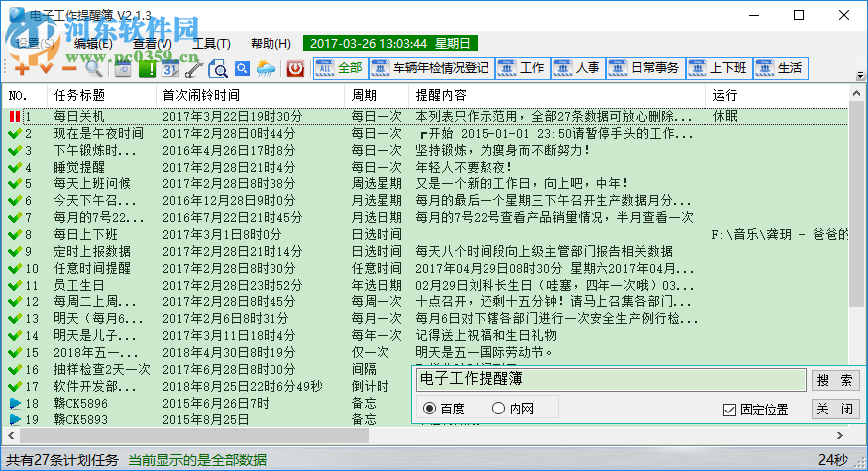Open the 编辑(E) menu
Viewport: 868px width, 471px height.
[x=93, y=44]
